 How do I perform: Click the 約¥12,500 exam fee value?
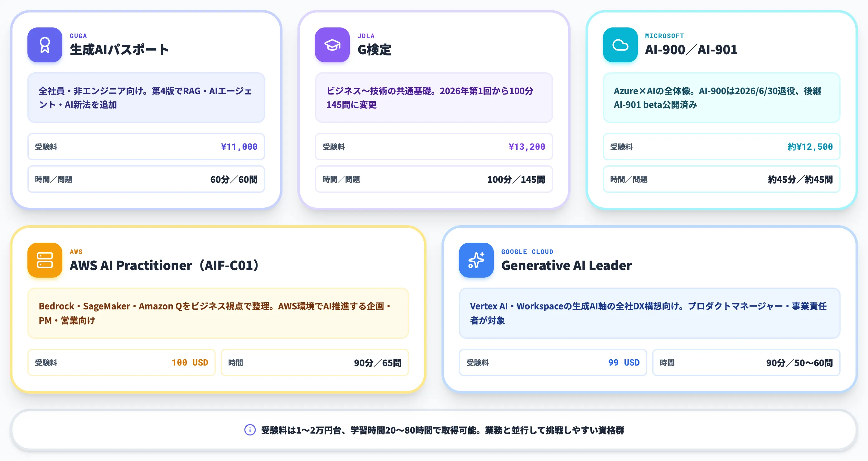coord(810,147)
